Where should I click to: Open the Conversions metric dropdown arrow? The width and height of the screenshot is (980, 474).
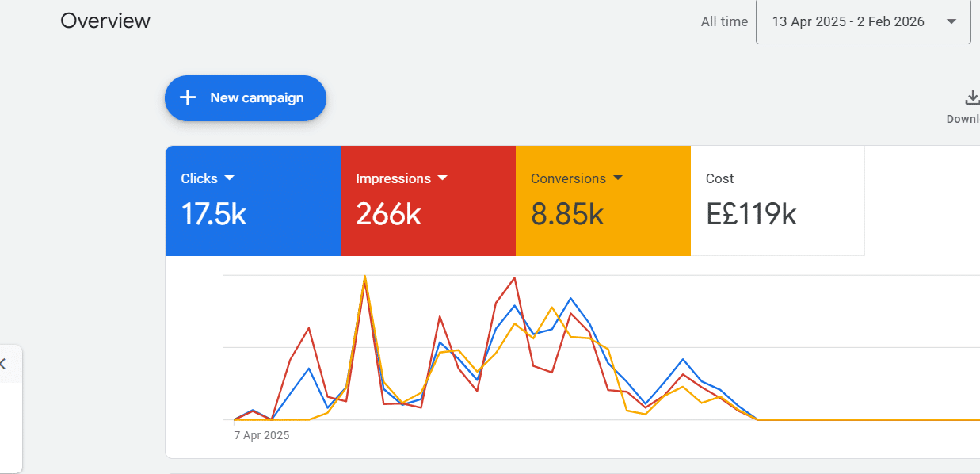coord(619,178)
